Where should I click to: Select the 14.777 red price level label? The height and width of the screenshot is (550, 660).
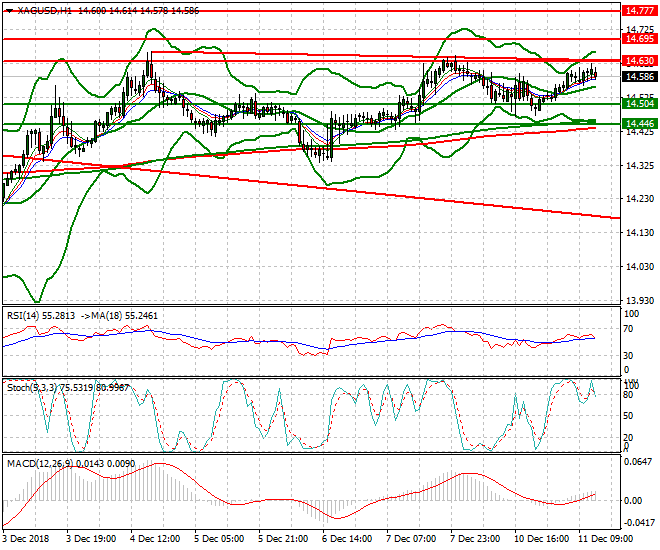coord(638,10)
